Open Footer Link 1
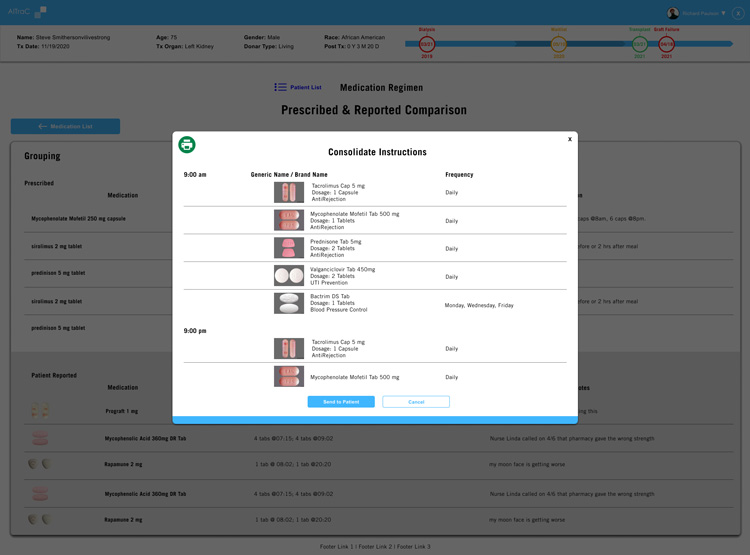Image resolution: width=750 pixels, height=555 pixels. pos(337,546)
